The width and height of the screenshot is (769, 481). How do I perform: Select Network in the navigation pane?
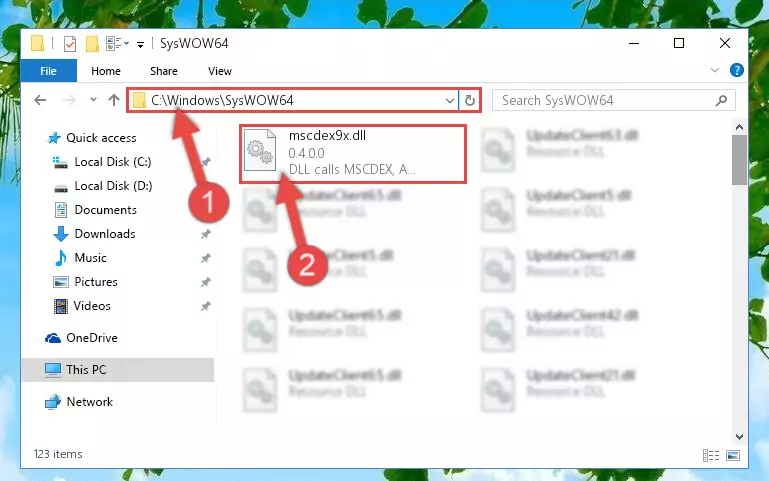pyautogui.click(x=89, y=402)
